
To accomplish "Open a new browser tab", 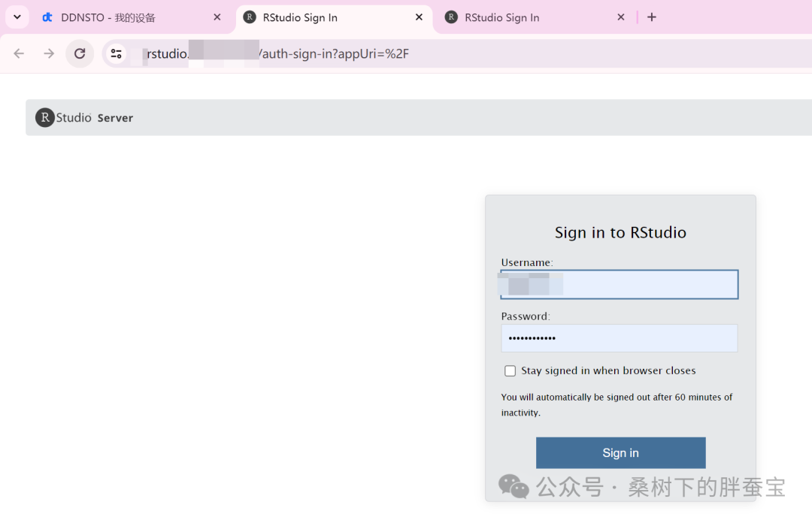I will [x=652, y=17].
